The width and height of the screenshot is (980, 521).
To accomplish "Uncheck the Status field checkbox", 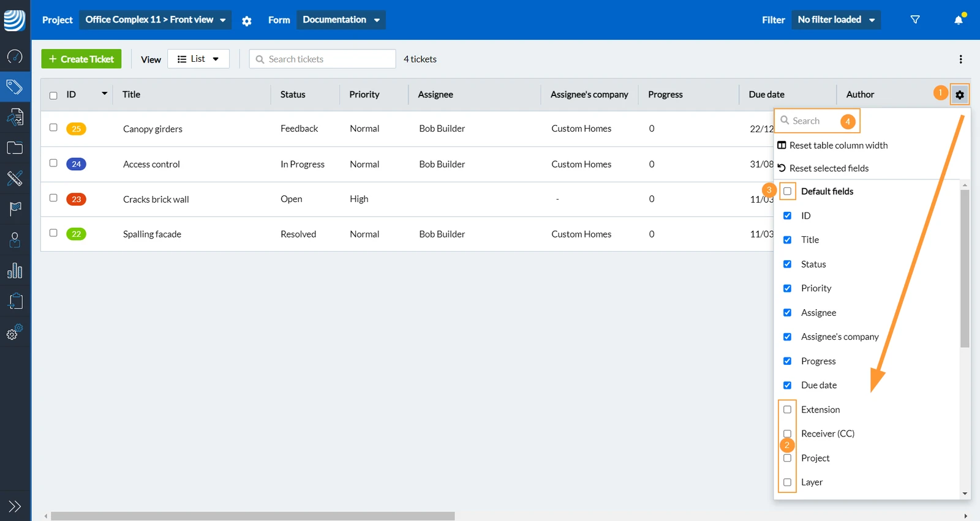I will tap(788, 264).
